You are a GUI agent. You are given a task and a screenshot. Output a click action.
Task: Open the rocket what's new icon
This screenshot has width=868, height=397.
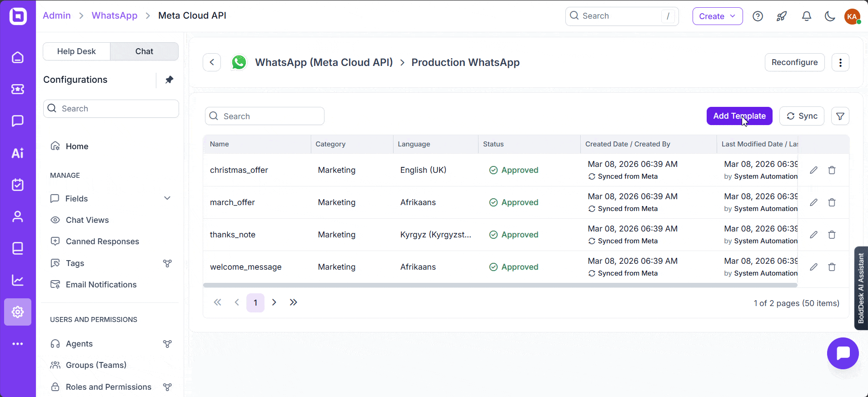point(782,16)
